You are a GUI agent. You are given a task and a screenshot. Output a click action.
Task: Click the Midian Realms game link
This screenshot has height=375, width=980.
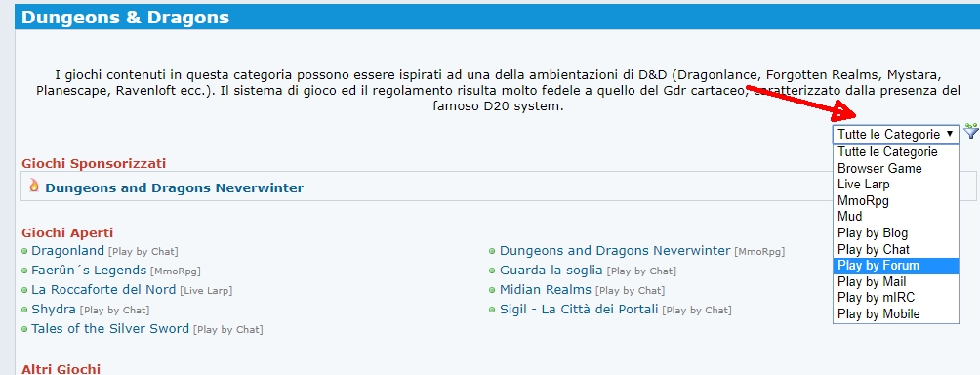545,290
